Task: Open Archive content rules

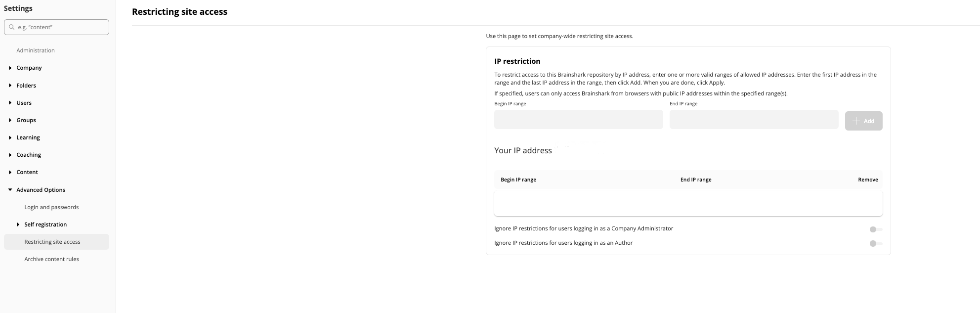Action: click(x=51, y=259)
